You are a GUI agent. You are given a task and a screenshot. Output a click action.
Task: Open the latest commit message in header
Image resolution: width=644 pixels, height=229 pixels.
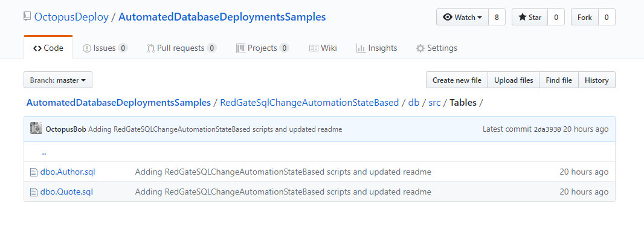point(215,129)
